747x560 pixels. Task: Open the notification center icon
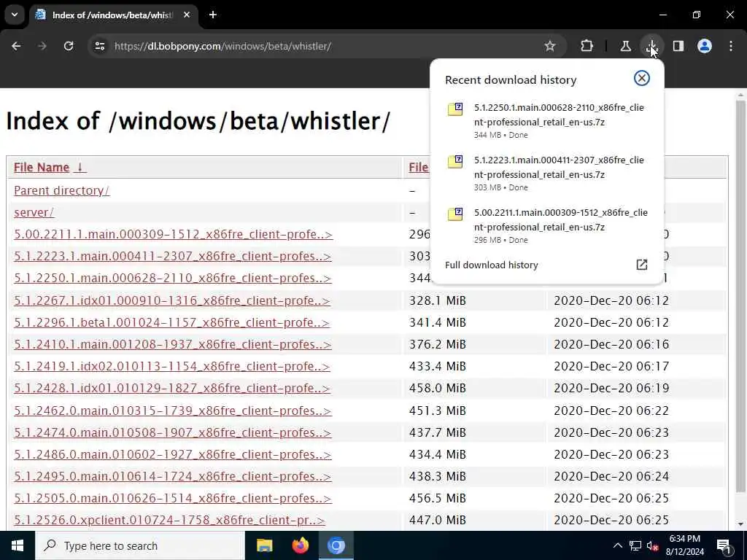(x=724, y=546)
